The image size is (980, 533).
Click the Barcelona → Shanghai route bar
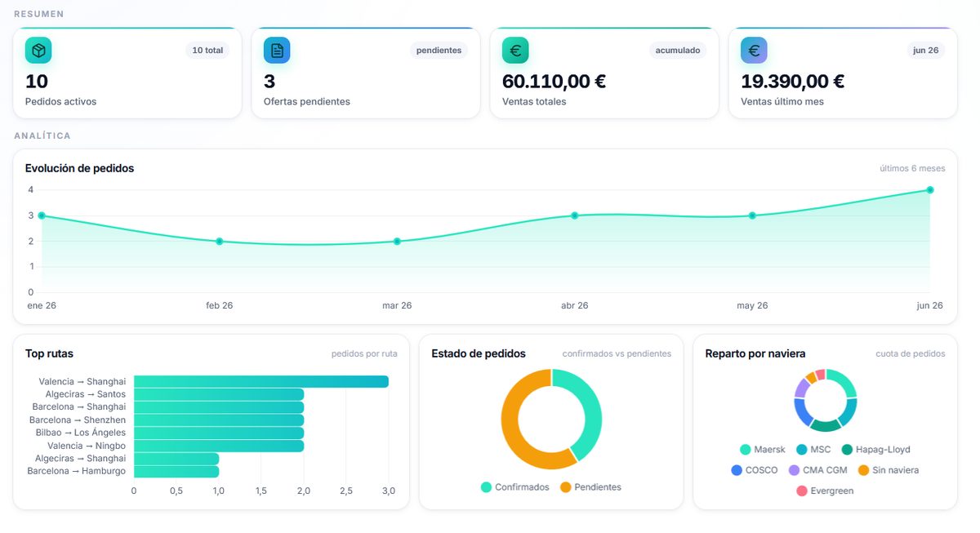click(219, 406)
